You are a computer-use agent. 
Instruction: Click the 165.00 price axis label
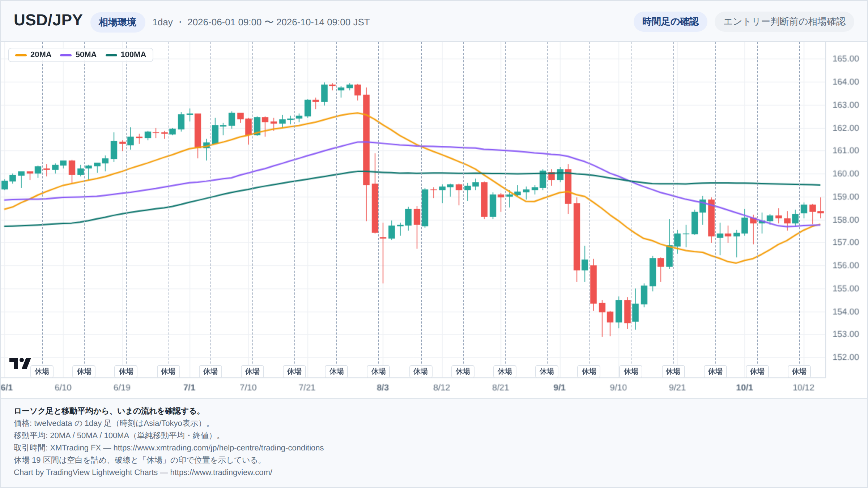coord(846,59)
